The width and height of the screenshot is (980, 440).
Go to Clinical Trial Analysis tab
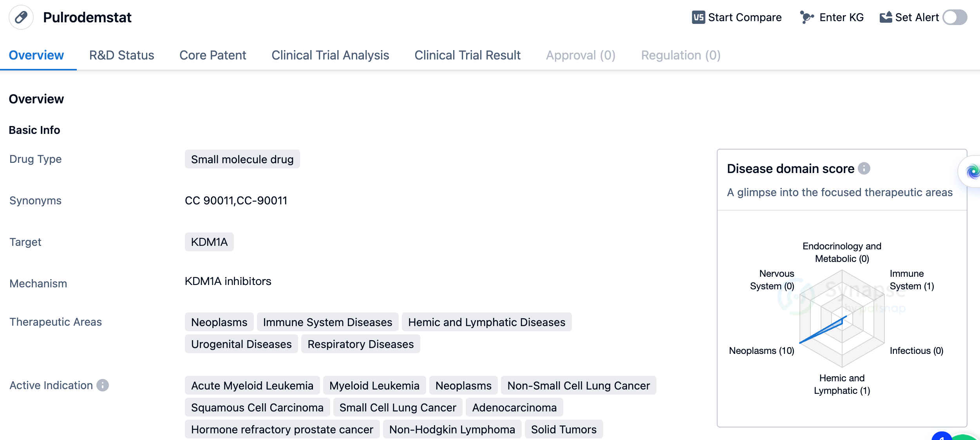point(330,55)
